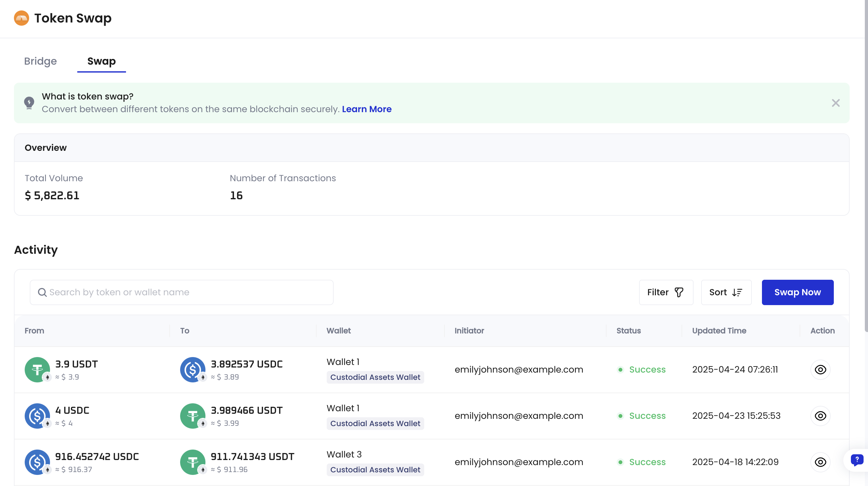Dismiss the token swap info banner
Screen dimensions: 868x486
click(x=836, y=103)
